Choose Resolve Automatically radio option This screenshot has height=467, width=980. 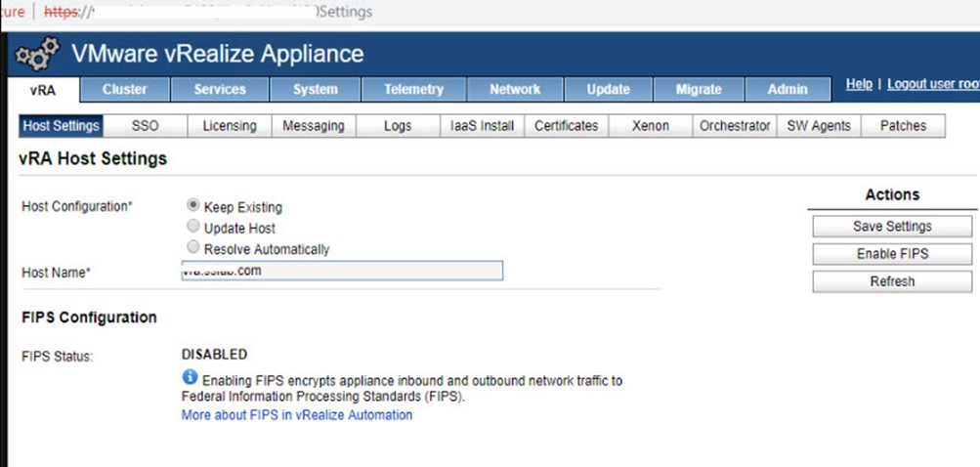pyautogui.click(x=193, y=247)
